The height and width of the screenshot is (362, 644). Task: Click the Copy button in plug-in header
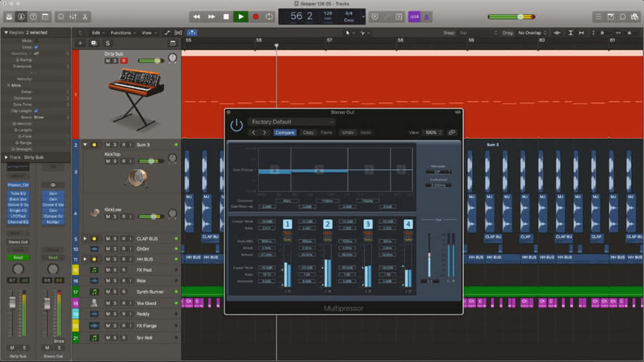point(308,132)
